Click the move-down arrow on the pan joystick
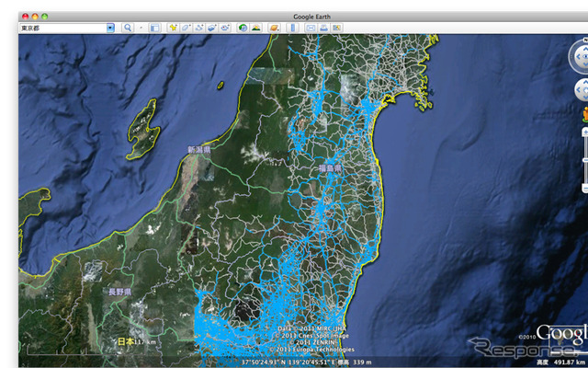 pos(586,96)
